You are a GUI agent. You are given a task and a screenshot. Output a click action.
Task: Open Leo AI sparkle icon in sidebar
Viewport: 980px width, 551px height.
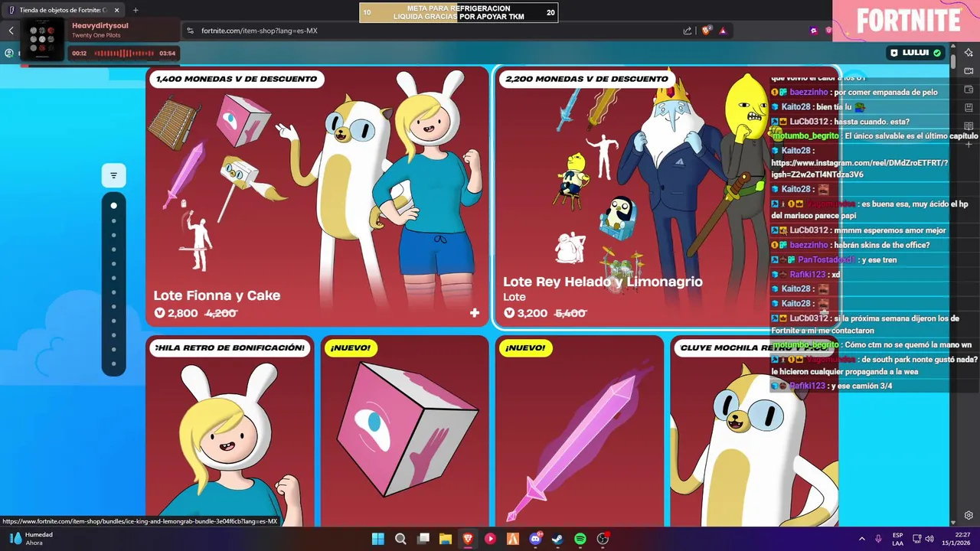pyautogui.click(x=969, y=53)
